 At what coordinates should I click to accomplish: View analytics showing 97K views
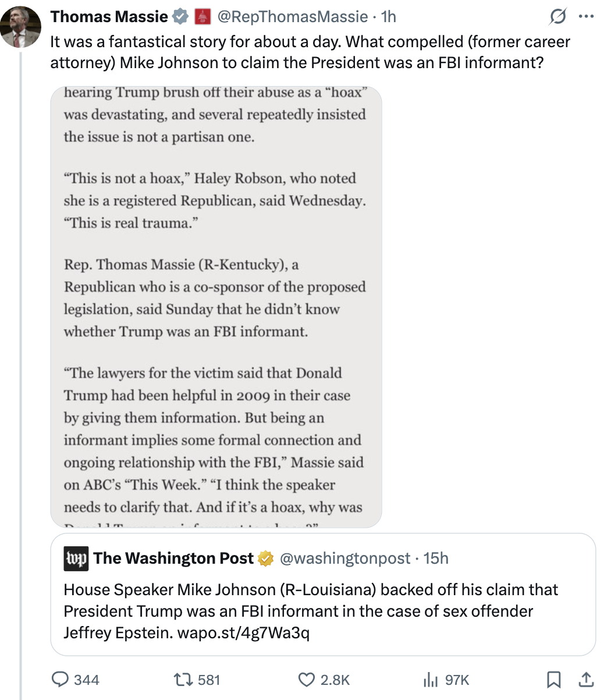tap(445, 680)
